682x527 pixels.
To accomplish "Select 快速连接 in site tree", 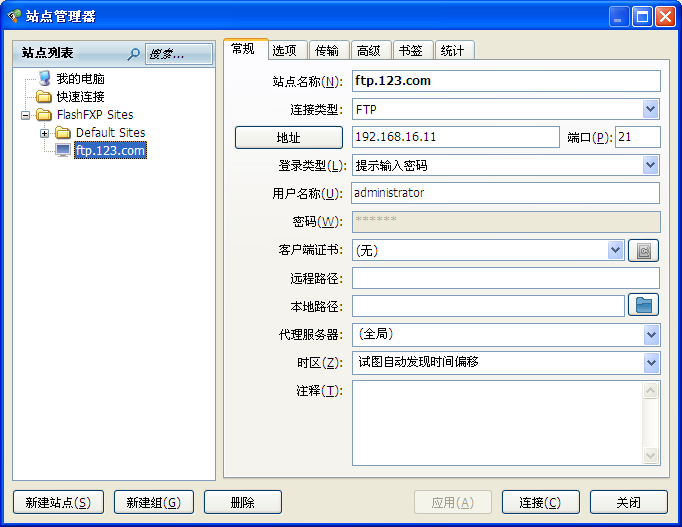I will (80, 97).
